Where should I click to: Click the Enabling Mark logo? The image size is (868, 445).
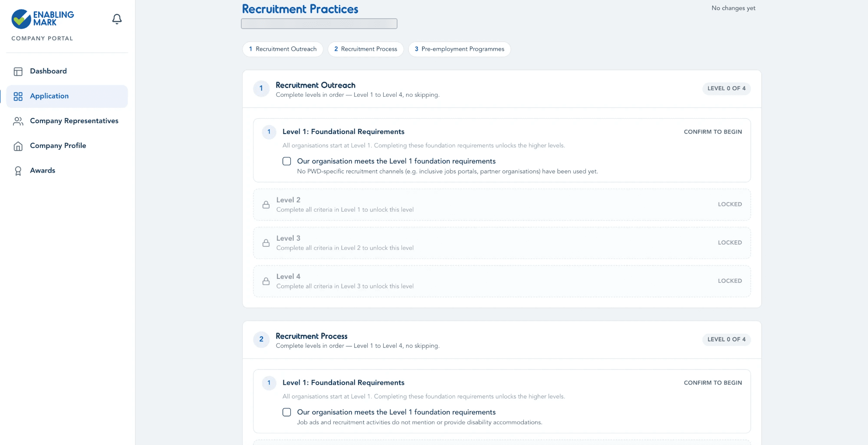pos(43,19)
